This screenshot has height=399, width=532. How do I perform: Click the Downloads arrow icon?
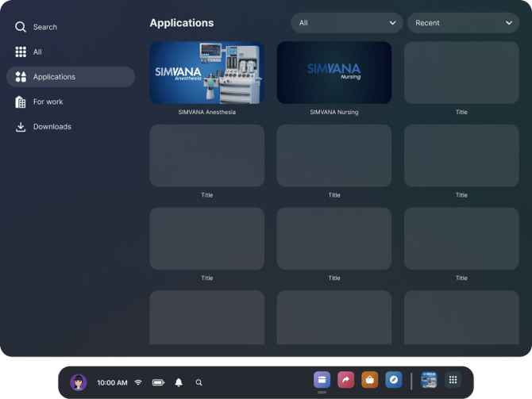(21, 127)
